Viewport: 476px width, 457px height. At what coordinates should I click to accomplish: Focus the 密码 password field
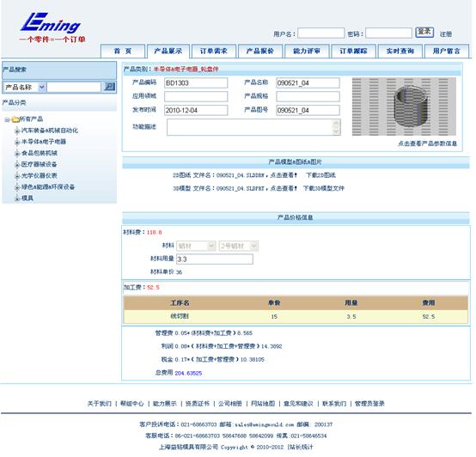[388, 34]
